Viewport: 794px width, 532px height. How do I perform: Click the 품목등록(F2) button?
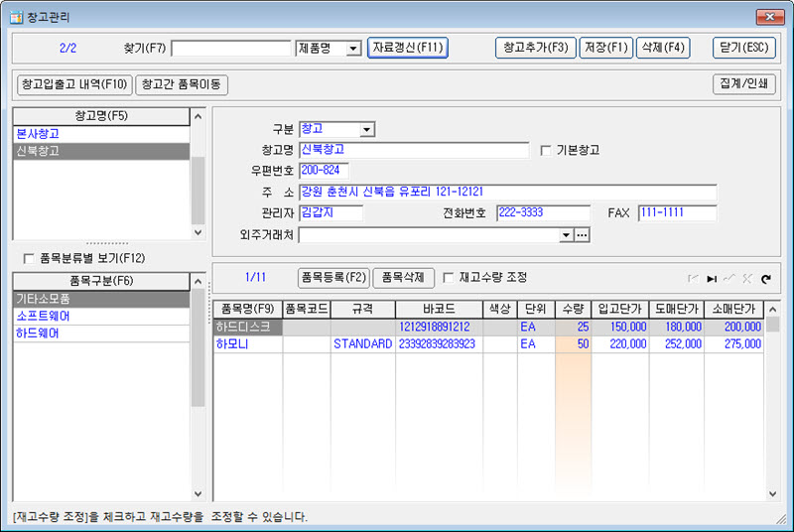333,278
